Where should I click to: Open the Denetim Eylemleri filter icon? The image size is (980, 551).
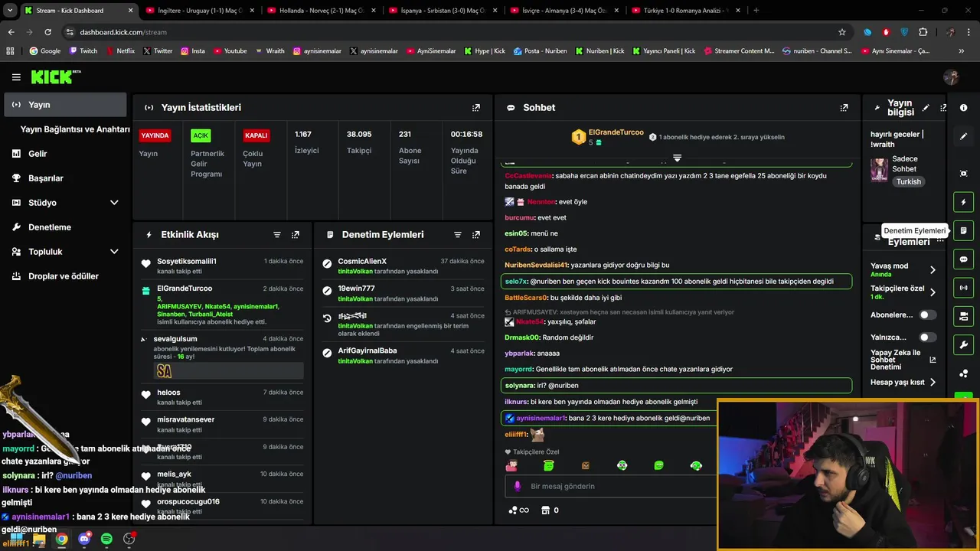(x=458, y=235)
